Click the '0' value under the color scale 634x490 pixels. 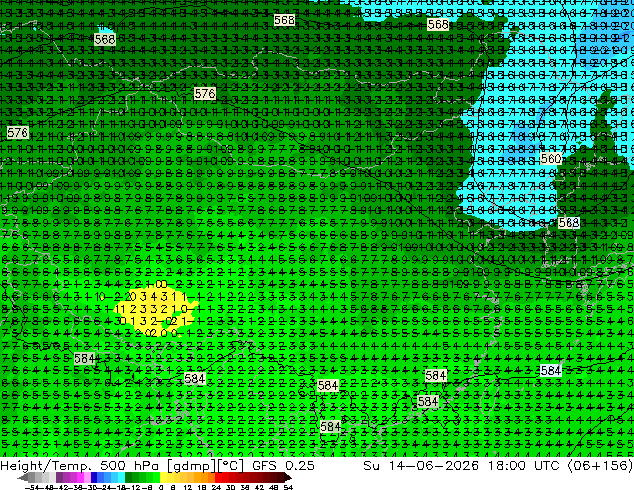click(x=161, y=487)
